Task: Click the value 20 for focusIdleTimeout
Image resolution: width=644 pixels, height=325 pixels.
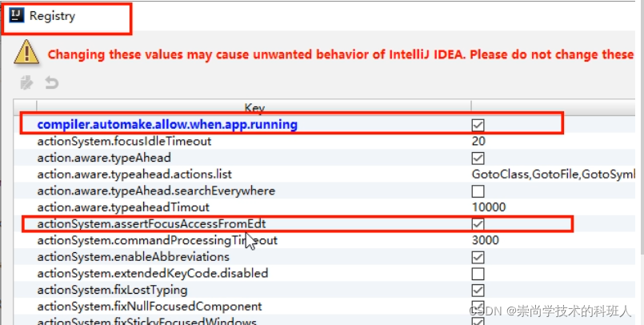Action: [478, 142]
